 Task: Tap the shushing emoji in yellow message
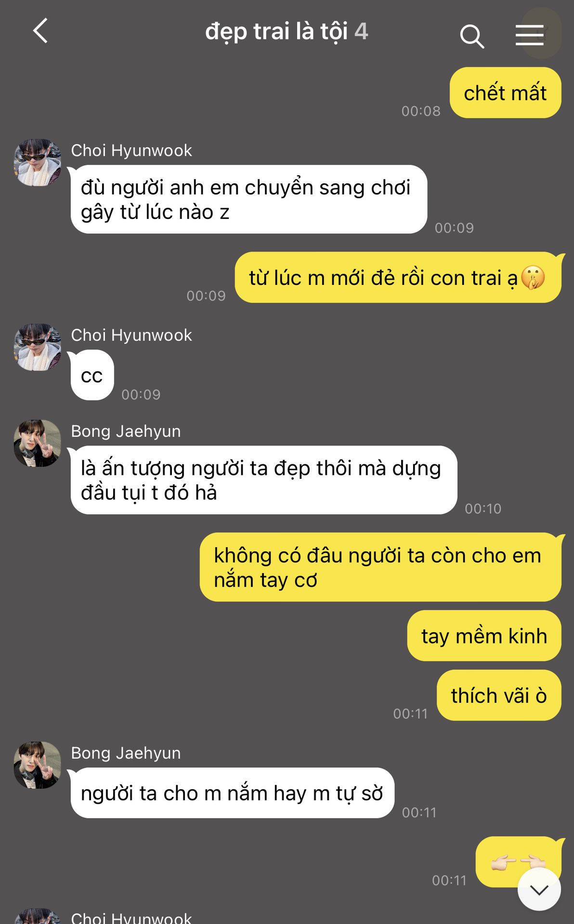point(533,278)
